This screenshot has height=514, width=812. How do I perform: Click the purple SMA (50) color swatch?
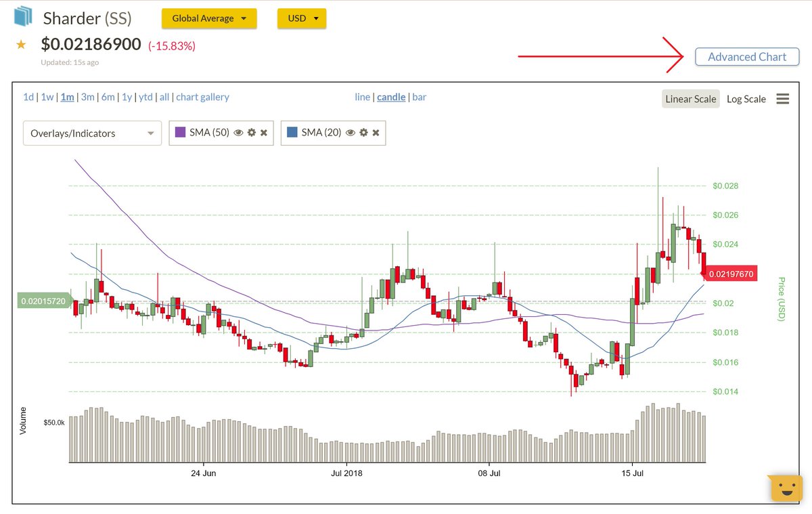[180, 133]
